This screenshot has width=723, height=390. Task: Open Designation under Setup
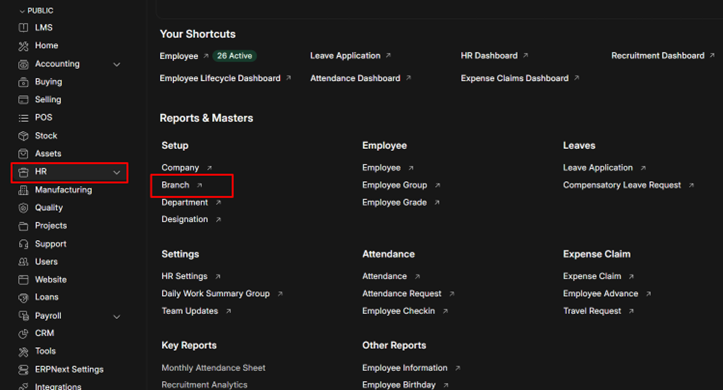pos(184,219)
